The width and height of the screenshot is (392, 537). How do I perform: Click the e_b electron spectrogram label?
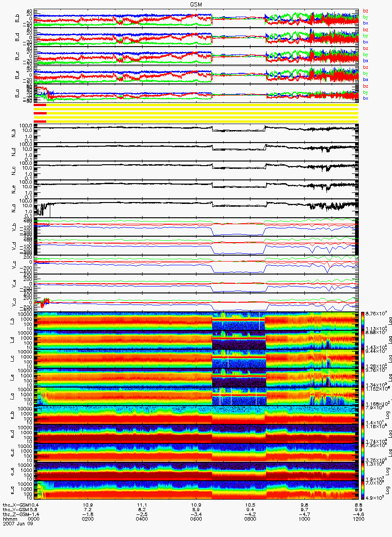(x=12, y=415)
